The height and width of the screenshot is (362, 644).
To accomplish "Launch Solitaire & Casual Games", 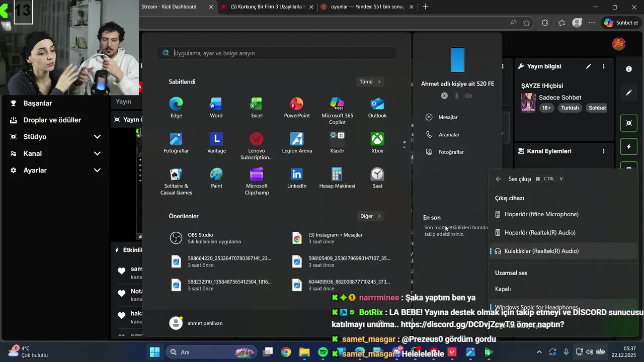I will [176, 181].
